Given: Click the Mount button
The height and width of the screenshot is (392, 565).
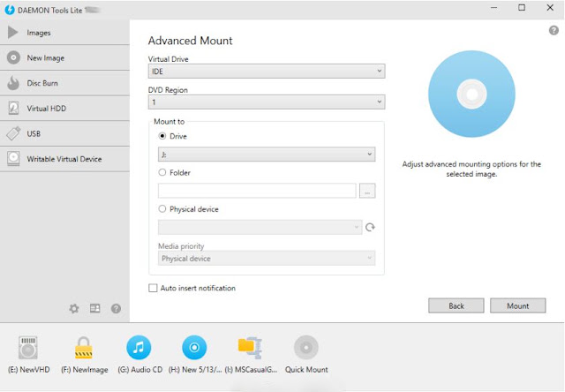Looking at the screenshot, I should click(x=518, y=305).
